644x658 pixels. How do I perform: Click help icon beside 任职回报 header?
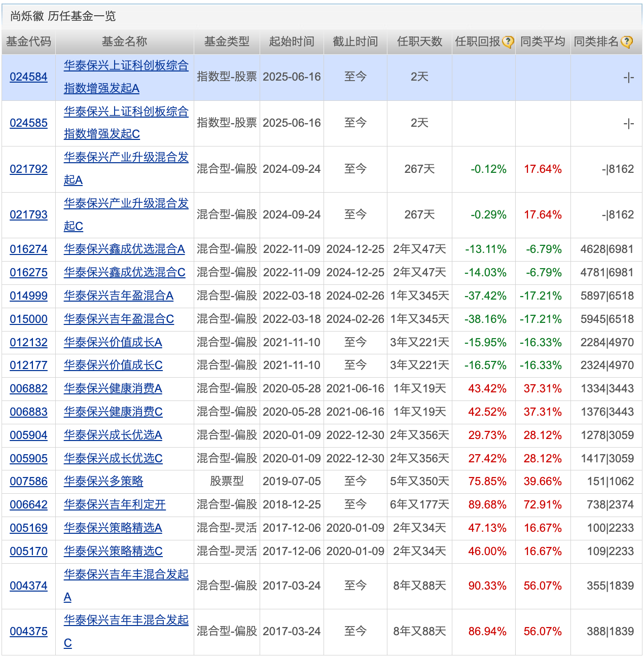[508, 42]
